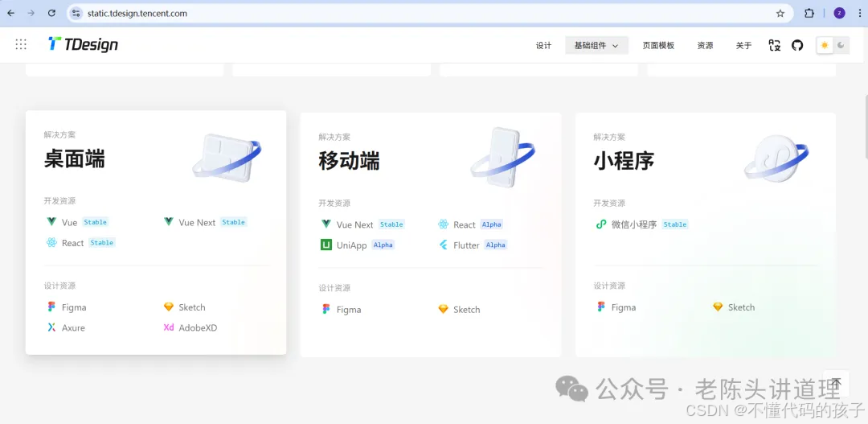Viewport: 868px width, 424px height.
Task: Open Flutter link in 移动端 card
Action: point(466,245)
